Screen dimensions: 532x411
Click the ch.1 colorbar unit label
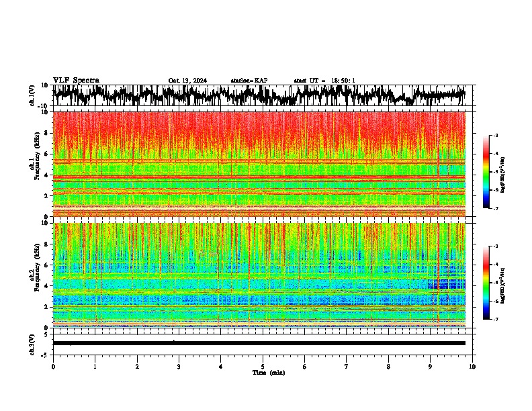click(503, 175)
